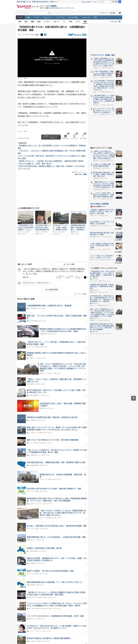Open the #1 access ranking article thumbnail
Screen dimensions: 138x644
[119, 61]
